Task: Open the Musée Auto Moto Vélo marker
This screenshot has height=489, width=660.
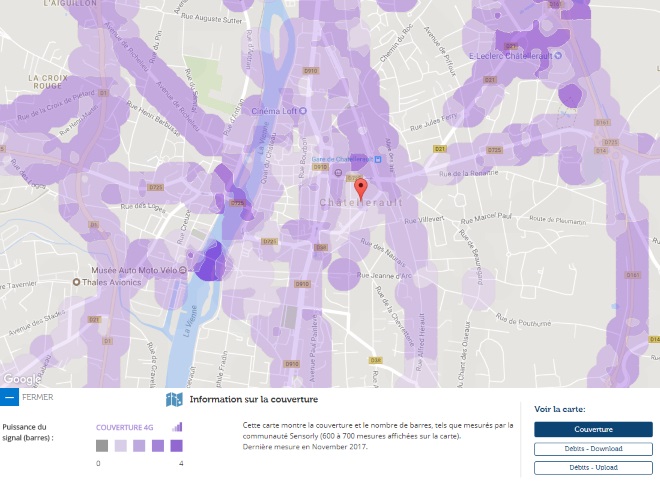Action: coord(183,270)
